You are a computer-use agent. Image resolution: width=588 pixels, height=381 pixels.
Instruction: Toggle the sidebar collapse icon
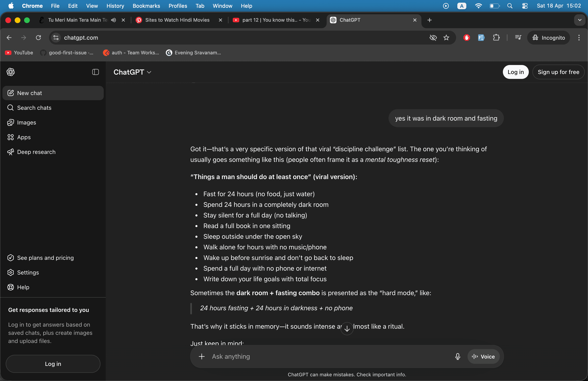[x=95, y=72]
